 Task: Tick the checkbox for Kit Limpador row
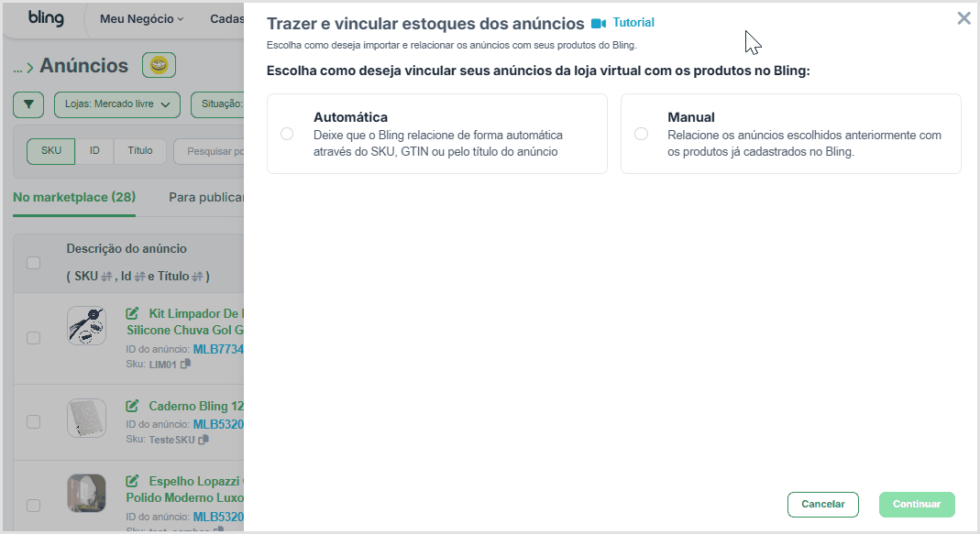coord(34,338)
